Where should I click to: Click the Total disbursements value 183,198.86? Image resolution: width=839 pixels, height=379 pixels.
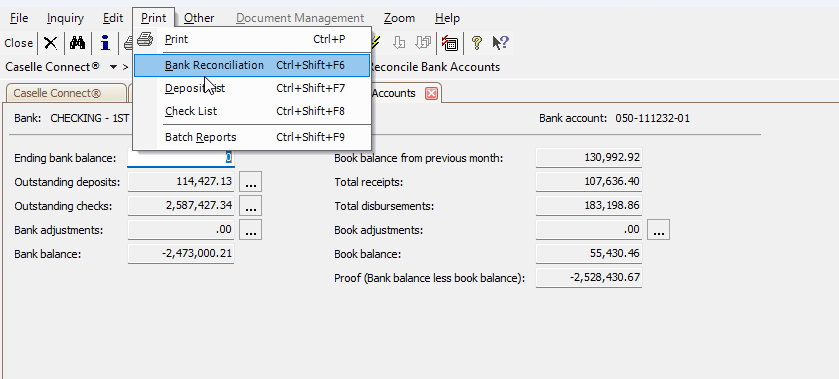[589, 206]
